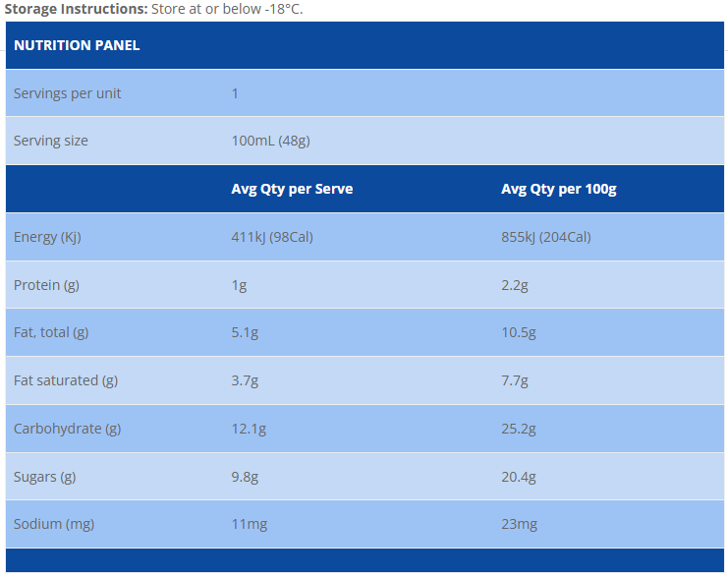Click the Energy (Kj) row label
The image size is (728, 579).
(47, 237)
